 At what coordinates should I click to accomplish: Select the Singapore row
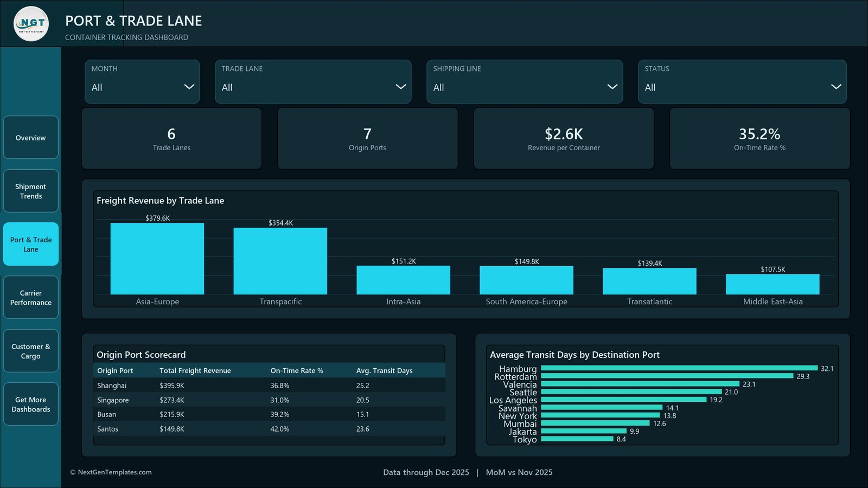(x=269, y=400)
